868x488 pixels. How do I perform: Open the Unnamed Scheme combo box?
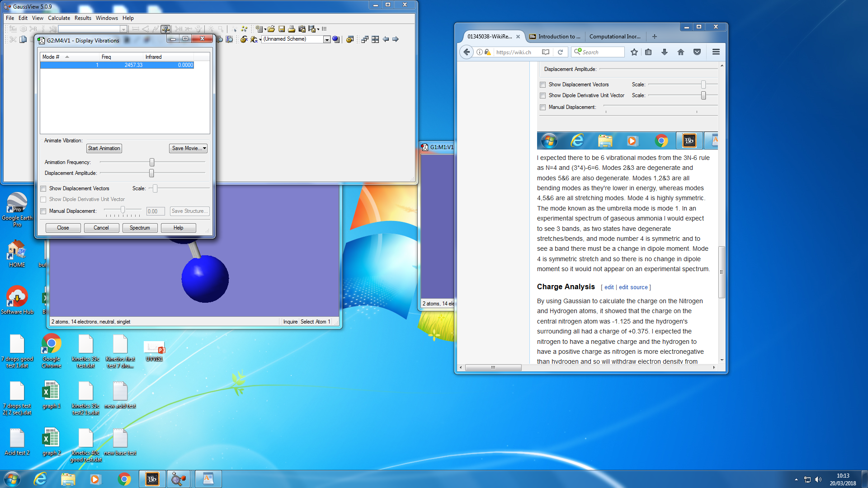pos(326,40)
